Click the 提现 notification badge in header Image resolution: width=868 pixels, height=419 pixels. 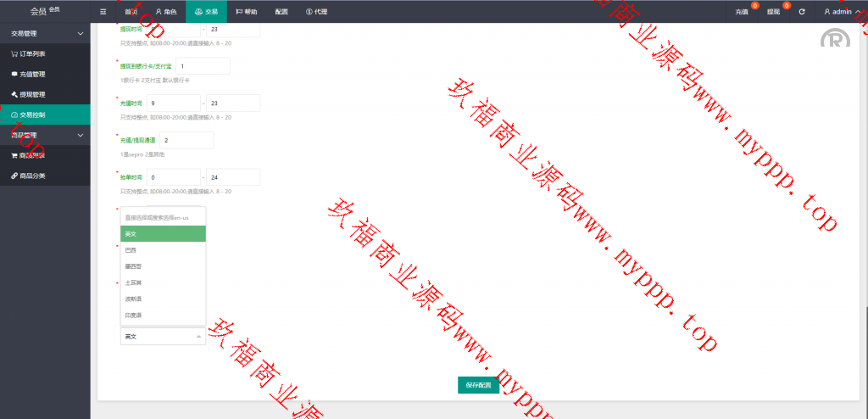(x=787, y=7)
